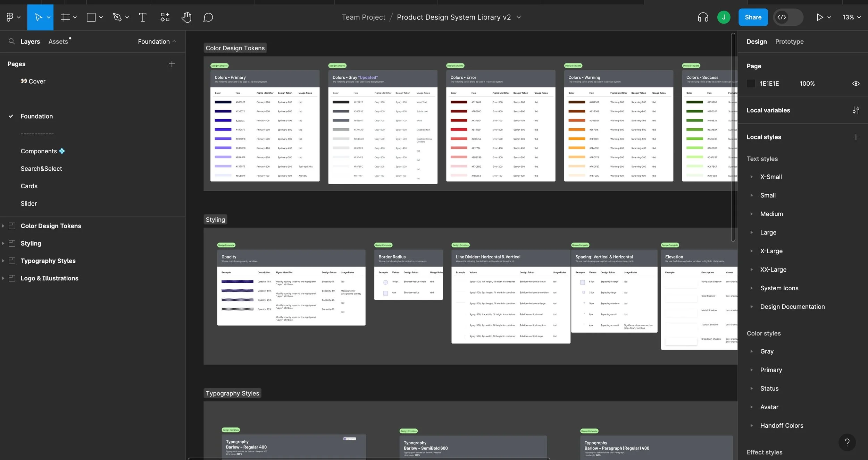
Task: Toggle page background color visibility eye
Action: coord(856,84)
